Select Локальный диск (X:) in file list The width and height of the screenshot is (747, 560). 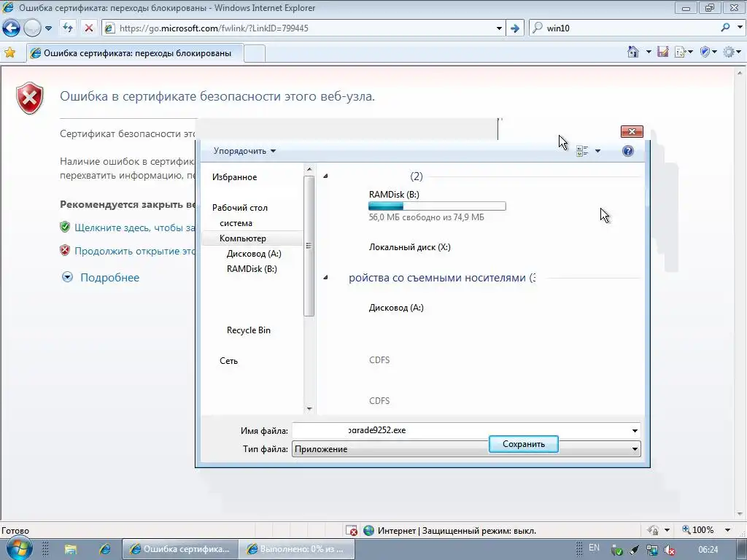tap(410, 246)
